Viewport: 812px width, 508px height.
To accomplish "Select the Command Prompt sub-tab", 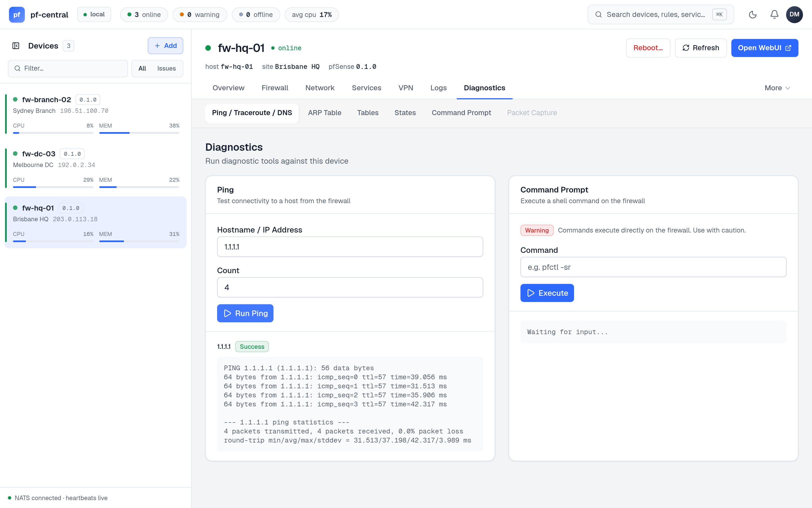I will pos(461,113).
